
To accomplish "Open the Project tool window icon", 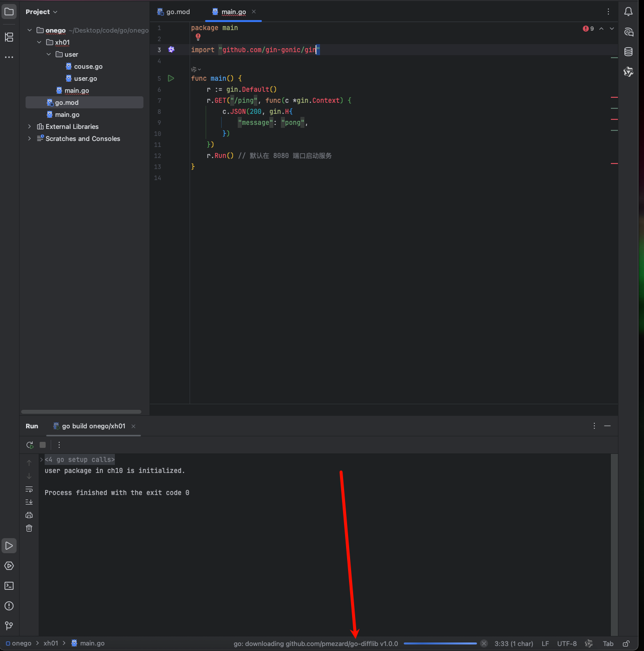I will (x=9, y=12).
